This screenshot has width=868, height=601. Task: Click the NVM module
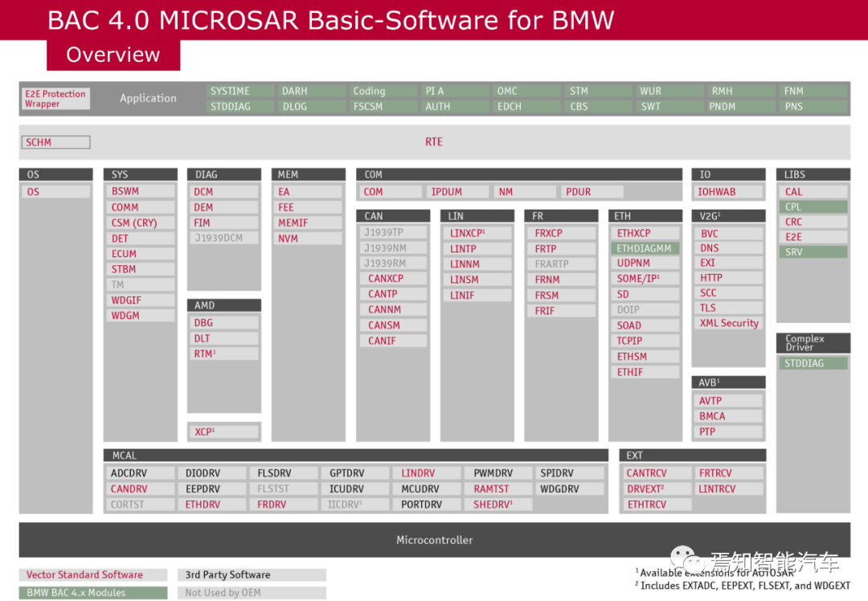click(x=309, y=239)
